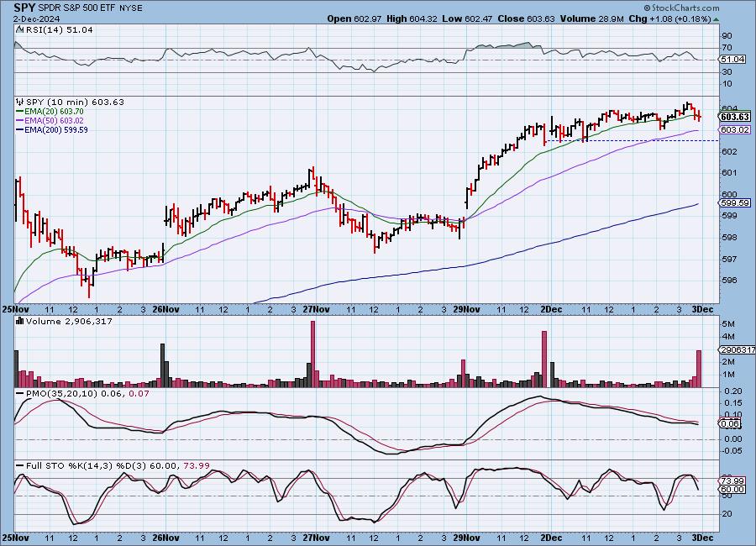Select the purple EMA(50) legend swatch
Viewport: 756px width, 546px height.
click(x=20, y=121)
